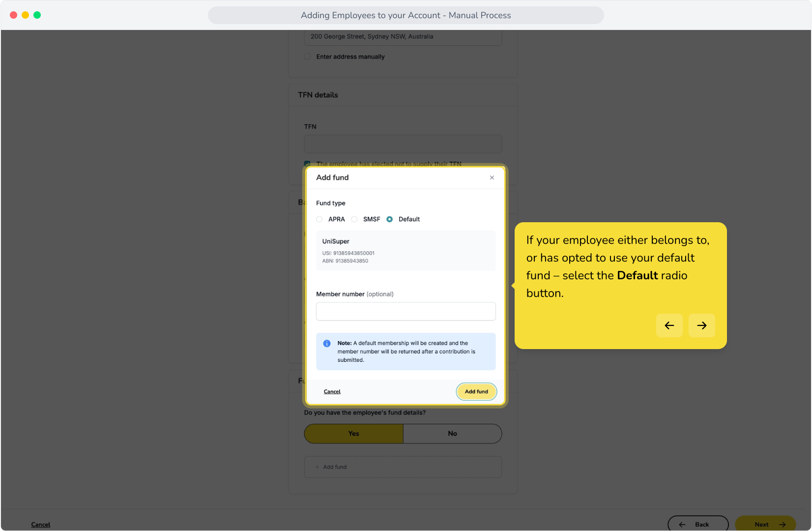Select the Default fund type radio
The width and height of the screenshot is (812, 531).
pyautogui.click(x=390, y=219)
